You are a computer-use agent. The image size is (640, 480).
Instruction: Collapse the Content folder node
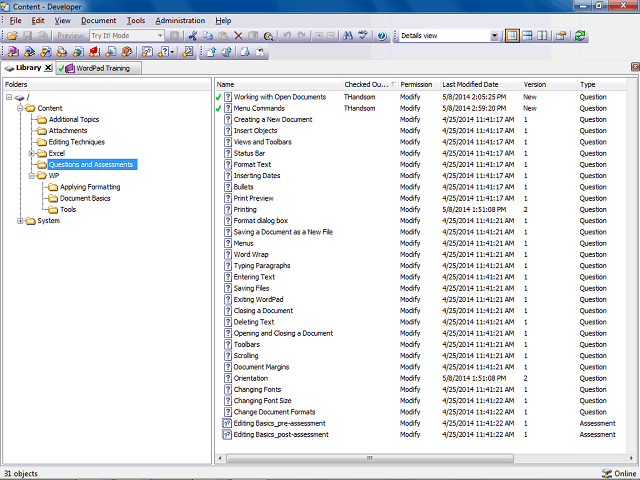coord(20,108)
